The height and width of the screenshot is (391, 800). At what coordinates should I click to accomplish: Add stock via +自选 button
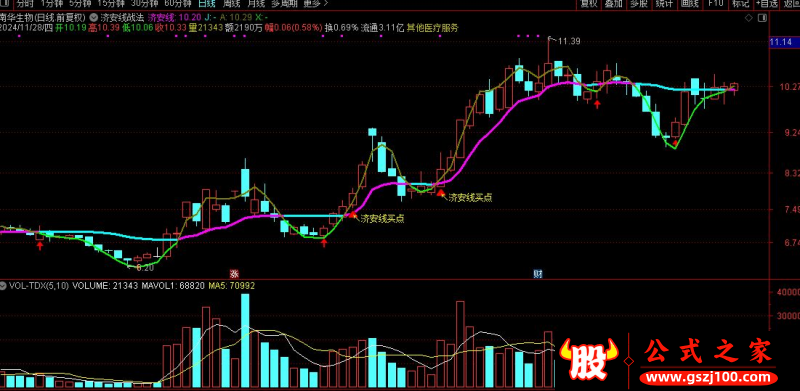tap(767, 4)
